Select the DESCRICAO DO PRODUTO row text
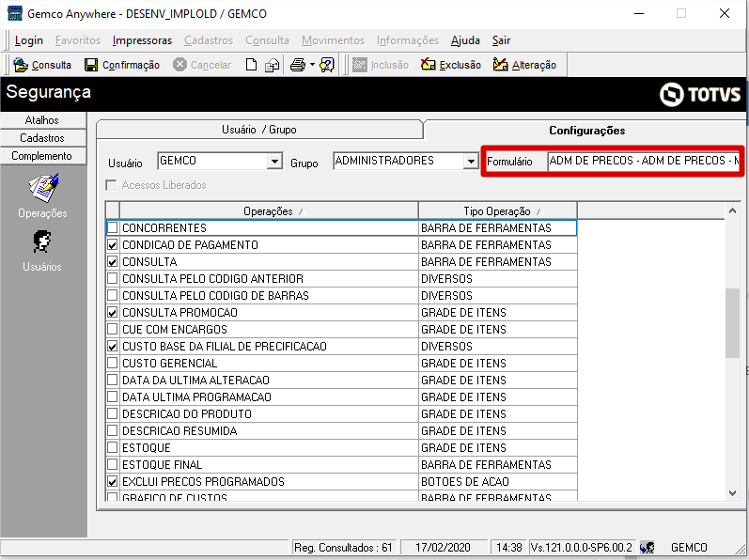This screenshot has height=560, width=749. click(x=187, y=414)
